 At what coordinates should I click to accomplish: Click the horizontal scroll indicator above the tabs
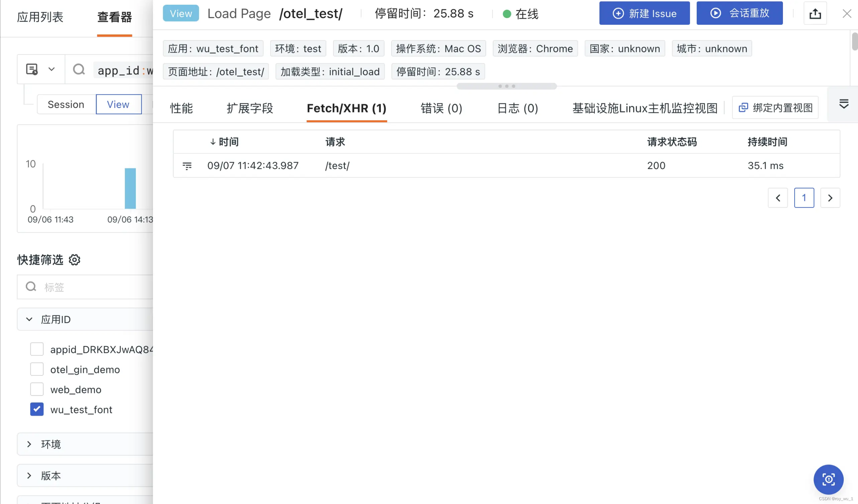coord(506,86)
